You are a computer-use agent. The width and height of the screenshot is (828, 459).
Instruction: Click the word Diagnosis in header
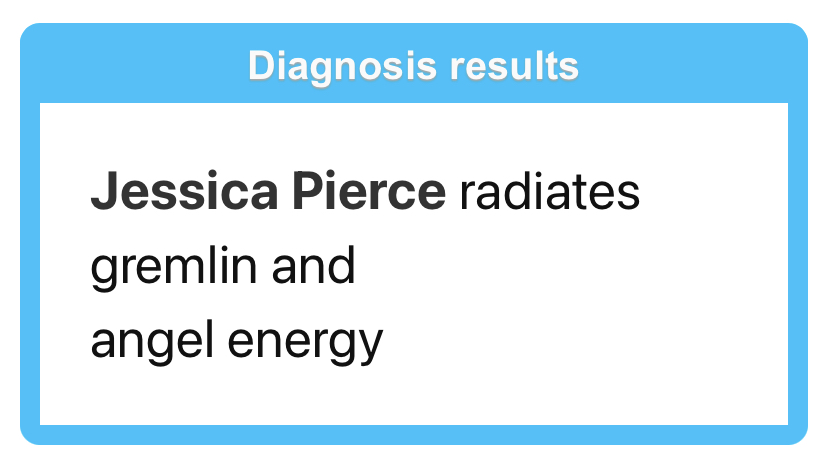click(x=342, y=66)
